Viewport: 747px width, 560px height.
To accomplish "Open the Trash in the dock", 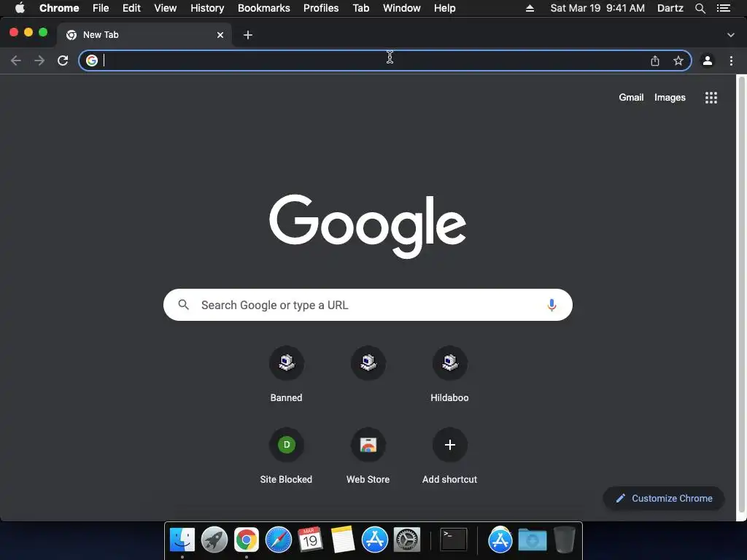I will [564, 540].
